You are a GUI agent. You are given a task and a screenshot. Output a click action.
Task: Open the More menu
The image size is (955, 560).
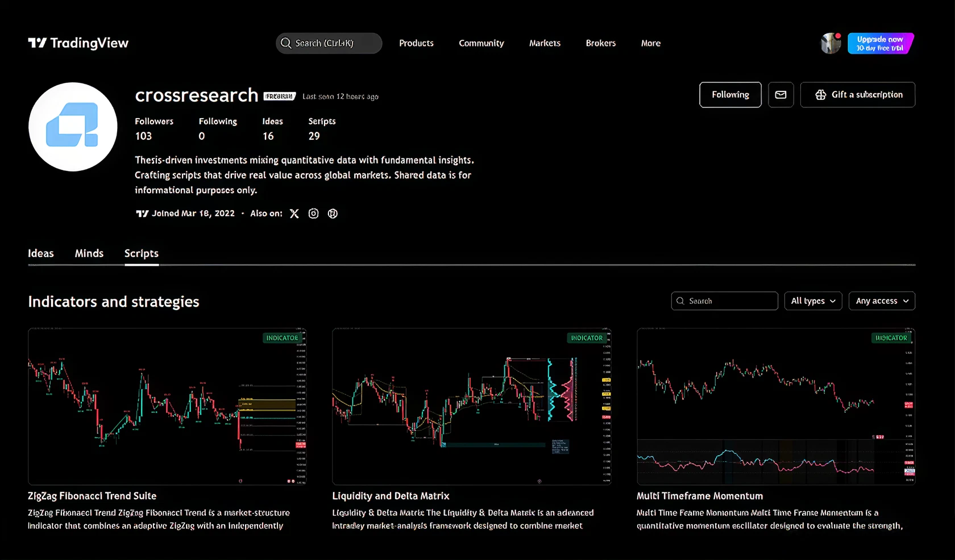click(651, 43)
